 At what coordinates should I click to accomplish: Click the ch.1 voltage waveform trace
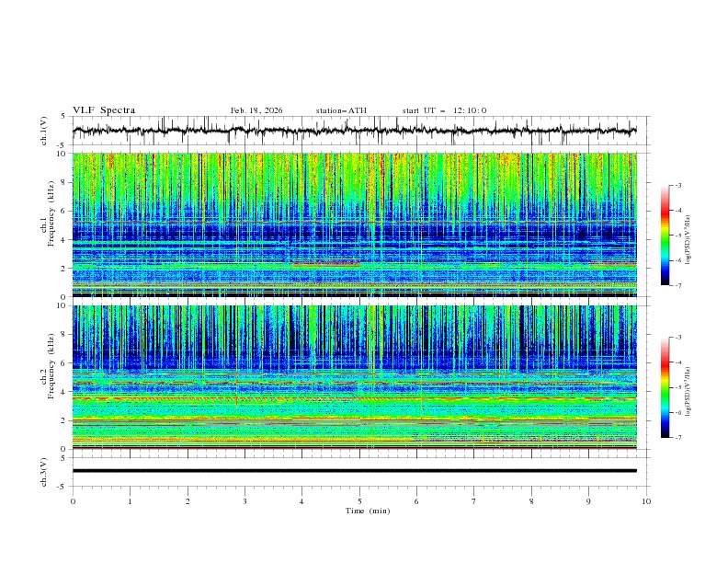point(354,131)
